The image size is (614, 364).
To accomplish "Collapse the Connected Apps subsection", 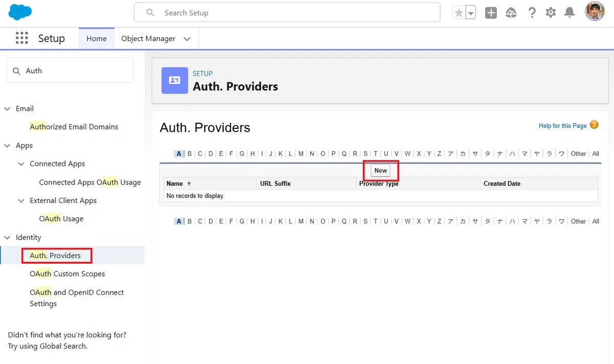I will 21,164.
